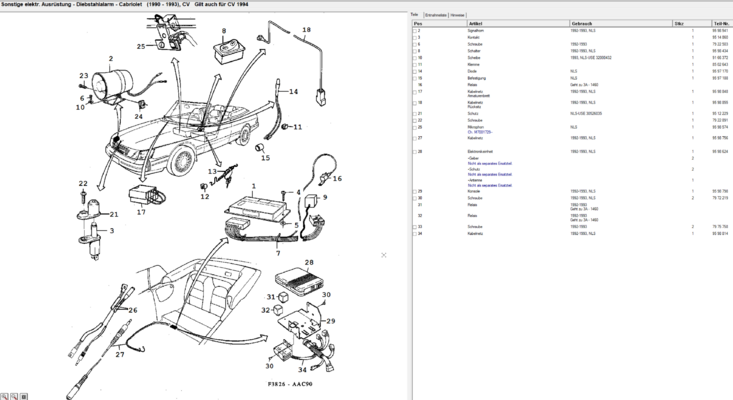
Task: Tick the checkbox for position 25 Mikrophon
Action: tap(415, 128)
